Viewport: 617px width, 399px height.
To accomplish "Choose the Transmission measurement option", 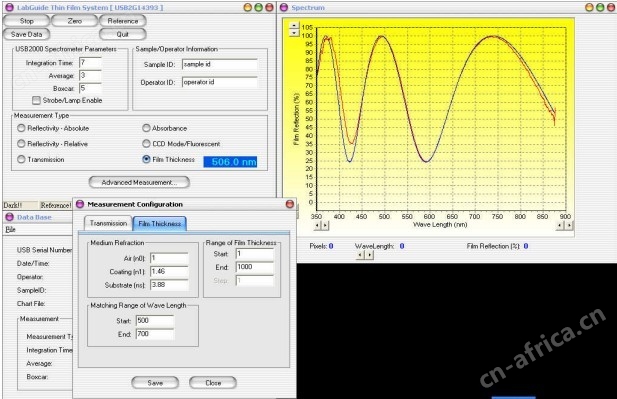I will pos(21,159).
